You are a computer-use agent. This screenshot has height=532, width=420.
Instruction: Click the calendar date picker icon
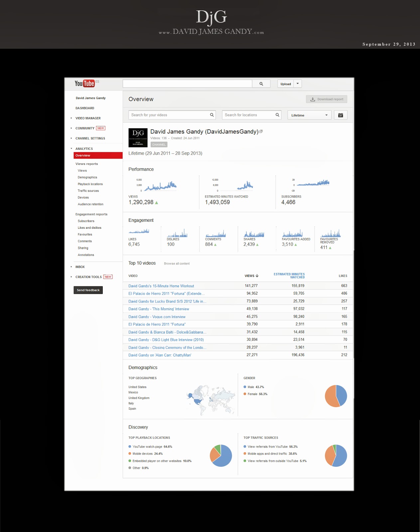[341, 115]
